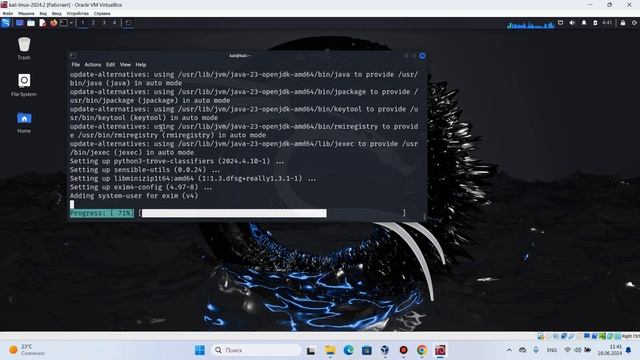Click the Kali panel clock showing 4:41
Viewport: 640px width, 360px height.
click(607, 23)
